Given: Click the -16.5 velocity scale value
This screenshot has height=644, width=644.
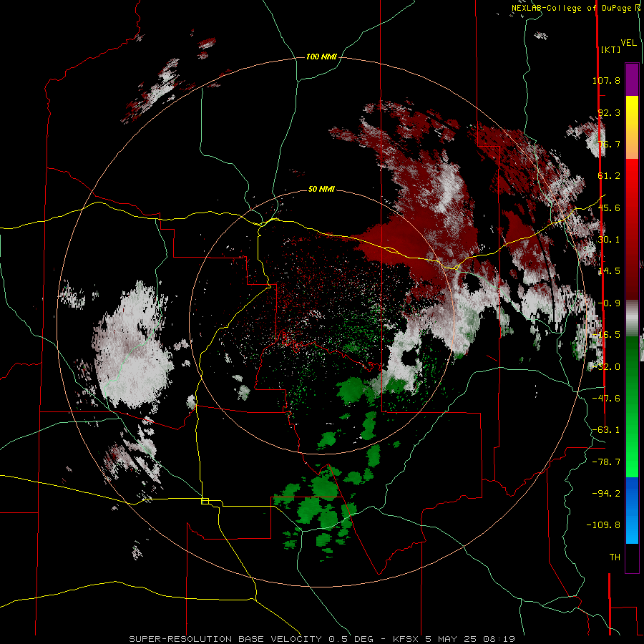Looking at the screenshot, I should pos(606,335).
